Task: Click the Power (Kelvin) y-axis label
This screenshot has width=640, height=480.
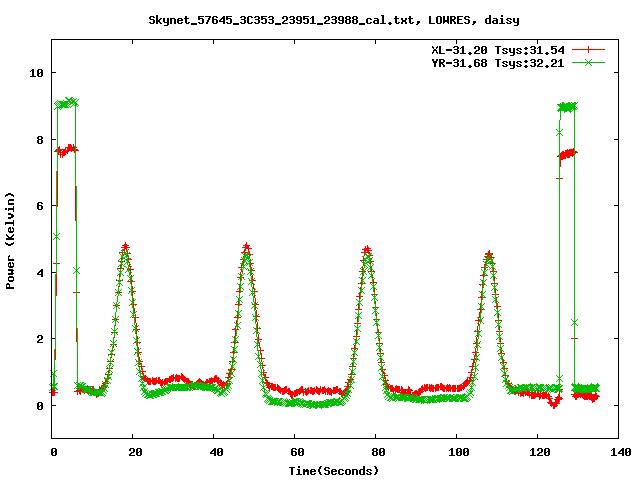Action: coord(10,241)
